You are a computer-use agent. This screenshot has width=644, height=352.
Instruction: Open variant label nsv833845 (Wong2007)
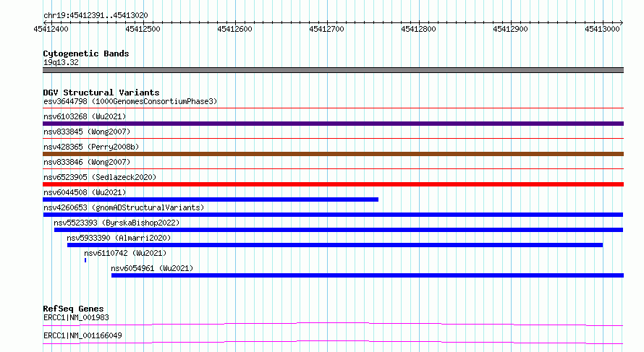(x=87, y=132)
